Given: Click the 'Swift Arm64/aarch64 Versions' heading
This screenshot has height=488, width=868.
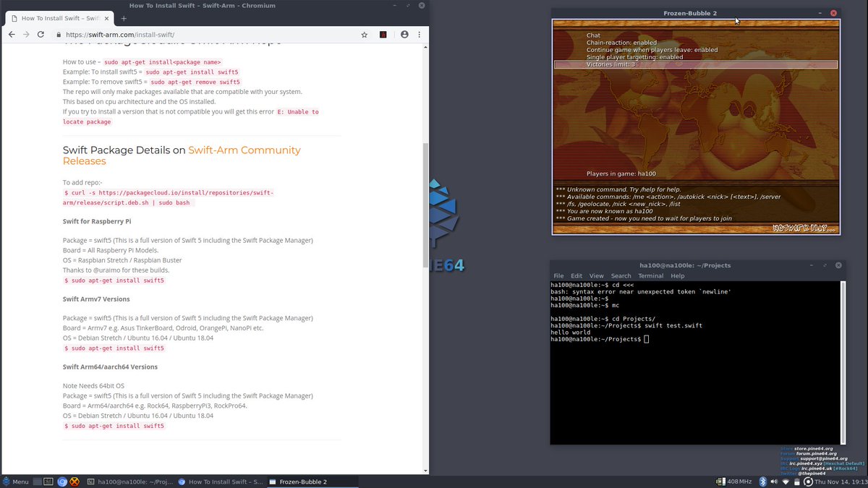Looking at the screenshot, I should click(x=110, y=367).
